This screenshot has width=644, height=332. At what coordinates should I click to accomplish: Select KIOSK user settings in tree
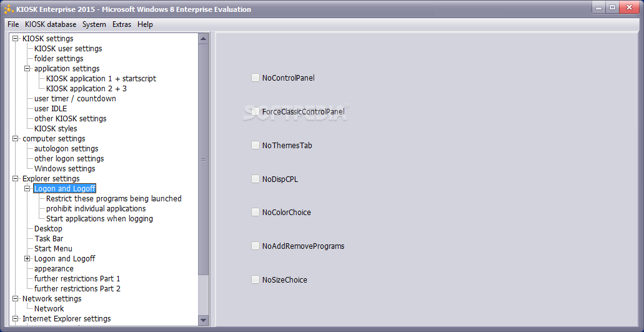[68, 49]
